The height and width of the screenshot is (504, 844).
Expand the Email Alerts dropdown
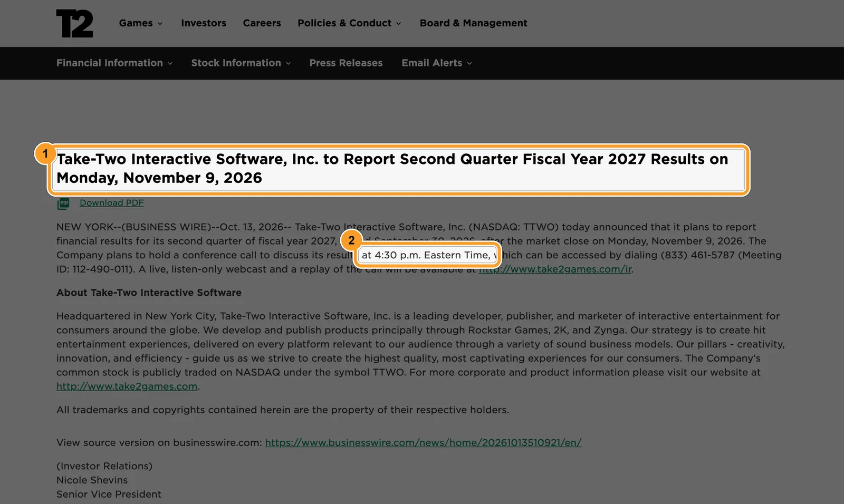tap(437, 63)
